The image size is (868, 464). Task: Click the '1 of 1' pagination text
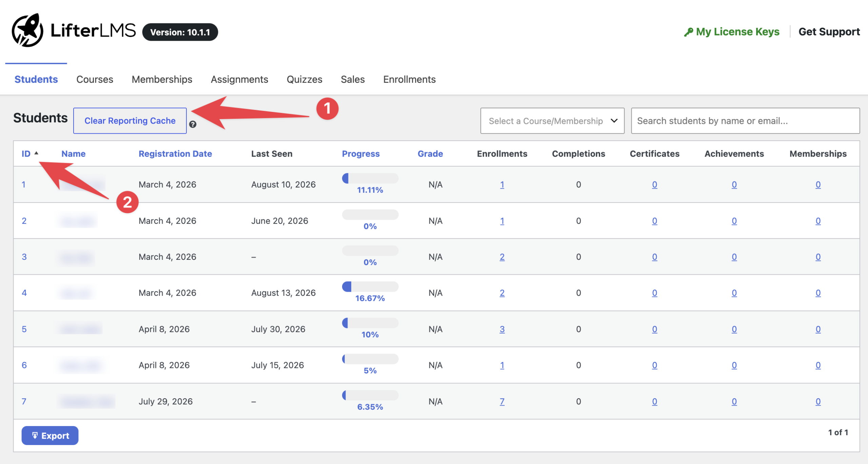838,432
